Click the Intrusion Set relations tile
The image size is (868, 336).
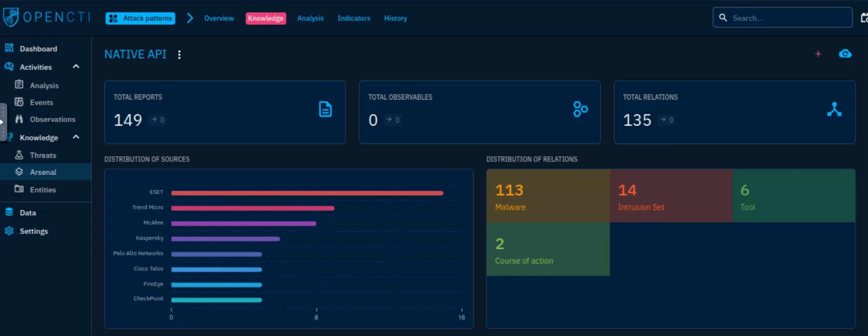[x=671, y=196]
